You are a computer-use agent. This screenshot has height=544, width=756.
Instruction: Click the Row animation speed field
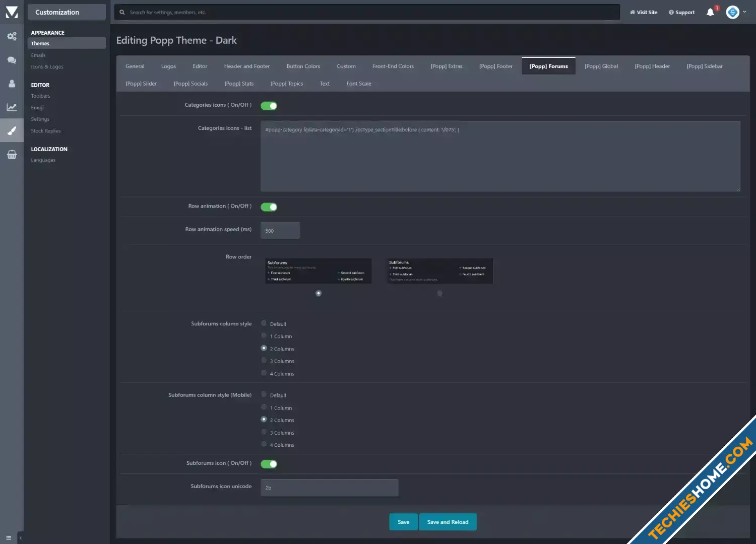(x=280, y=231)
